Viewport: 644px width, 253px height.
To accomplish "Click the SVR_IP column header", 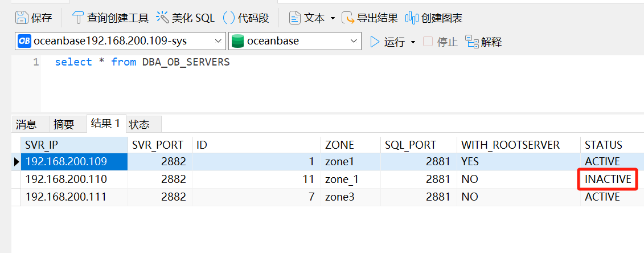I will pyautogui.click(x=75, y=145).
